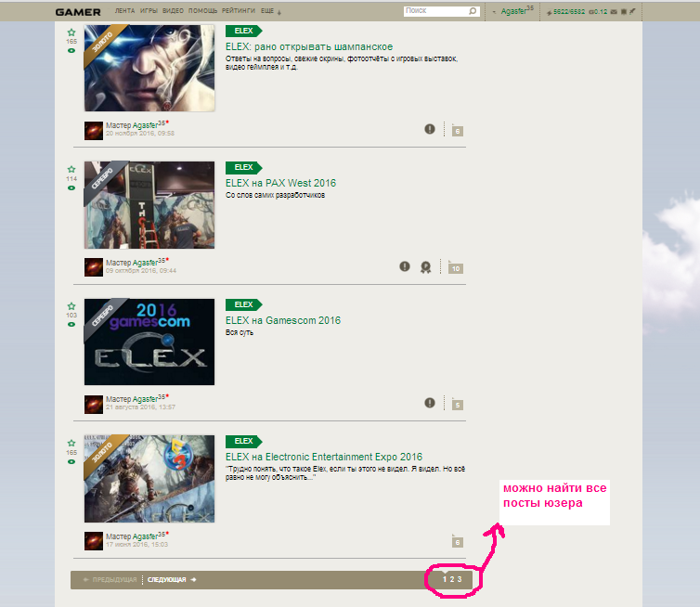
Task: Open the РЕЙТИНГИ menu item
Action: [x=240, y=11]
